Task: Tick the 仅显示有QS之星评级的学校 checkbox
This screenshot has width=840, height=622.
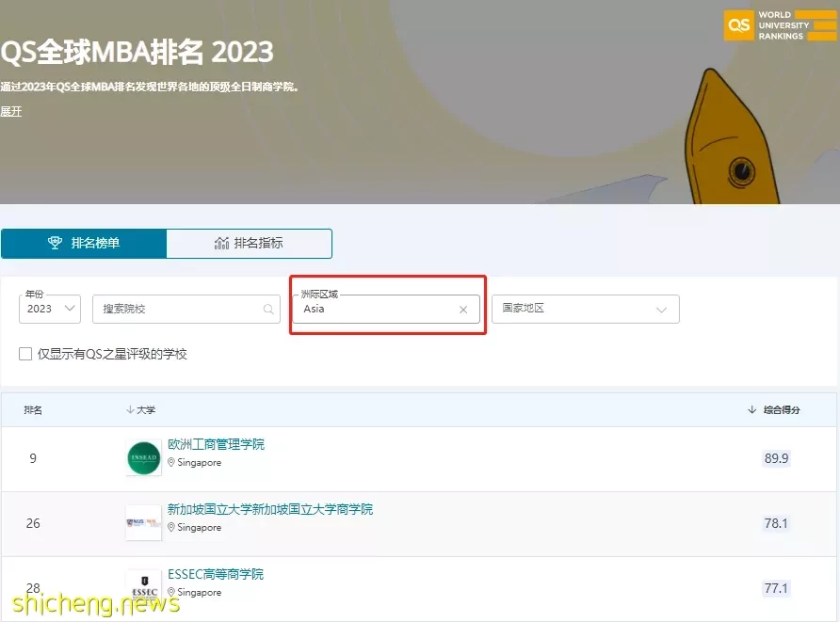Action: tap(25, 354)
